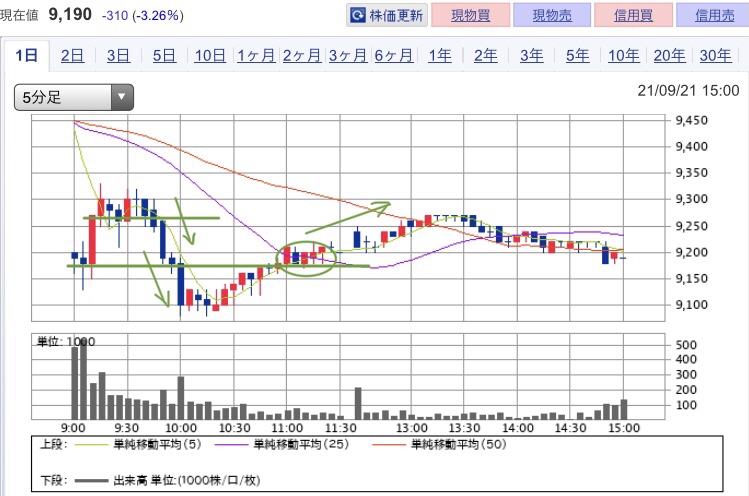Click the 信用買 button

(x=633, y=15)
